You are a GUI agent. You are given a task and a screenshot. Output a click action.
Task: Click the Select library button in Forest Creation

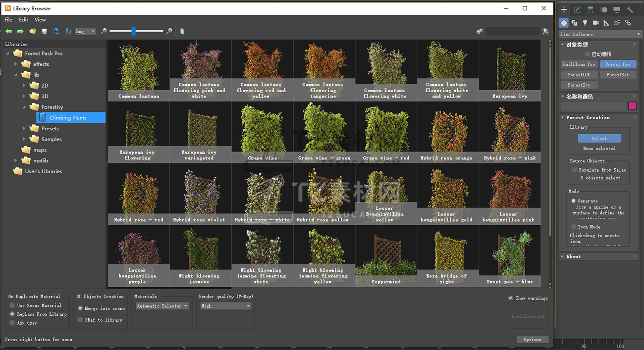[599, 139]
